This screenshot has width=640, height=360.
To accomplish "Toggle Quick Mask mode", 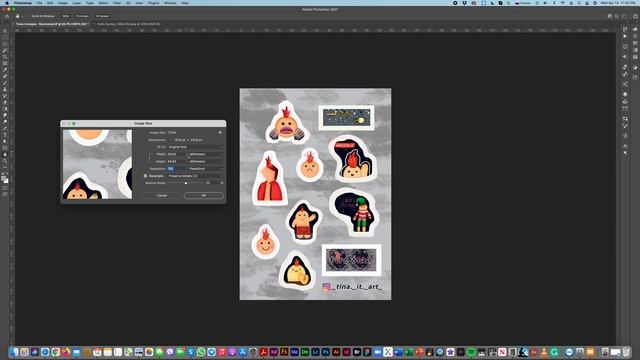I will click(5, 187).
